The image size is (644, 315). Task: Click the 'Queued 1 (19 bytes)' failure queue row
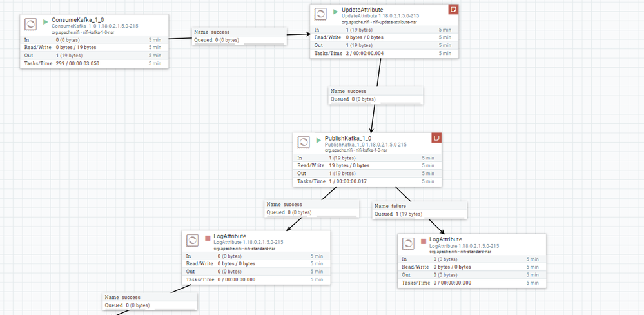click(420, 214)
